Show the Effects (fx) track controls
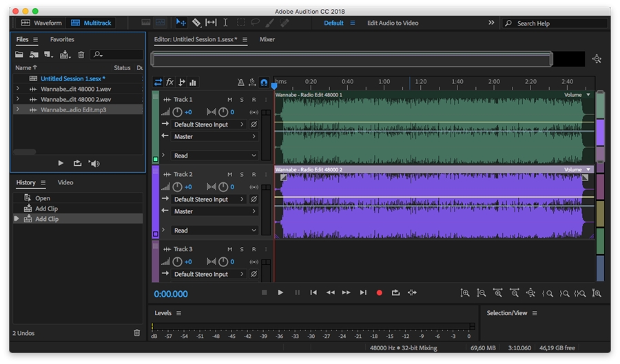620x364 pixels. [170, 83]
